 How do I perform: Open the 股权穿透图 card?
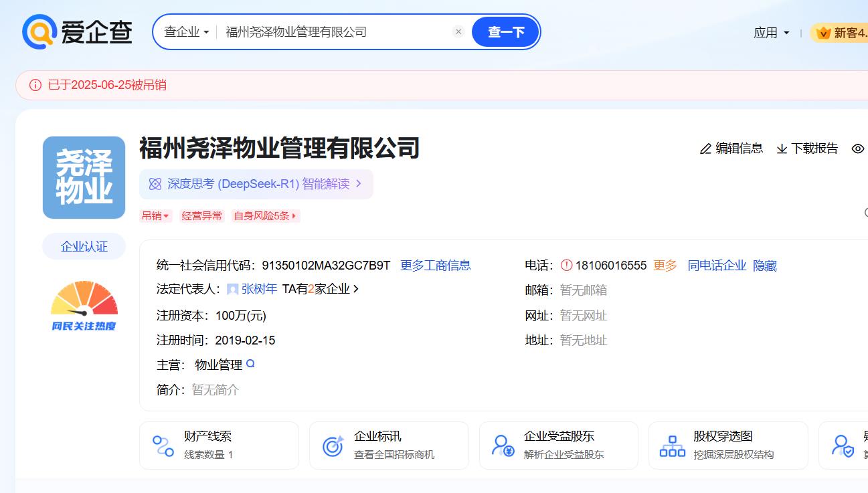[x=727, y=445]
